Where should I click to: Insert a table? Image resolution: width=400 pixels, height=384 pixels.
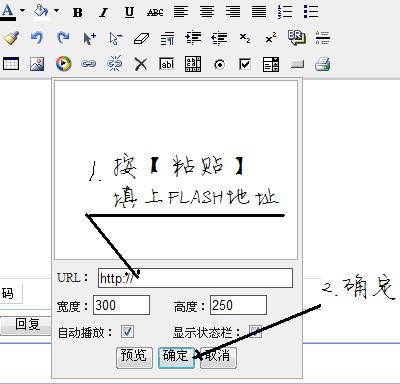click(x=11, y=64)
